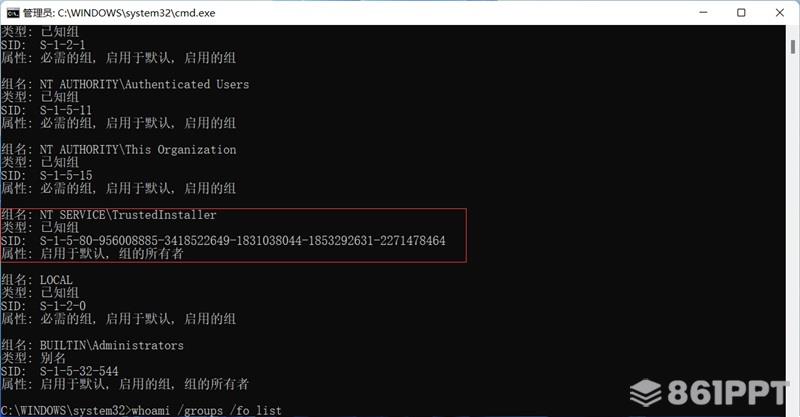Screen dimensions: 800x417
Task: Close the administrator cmd.exe window
Action: coord(780,13)
